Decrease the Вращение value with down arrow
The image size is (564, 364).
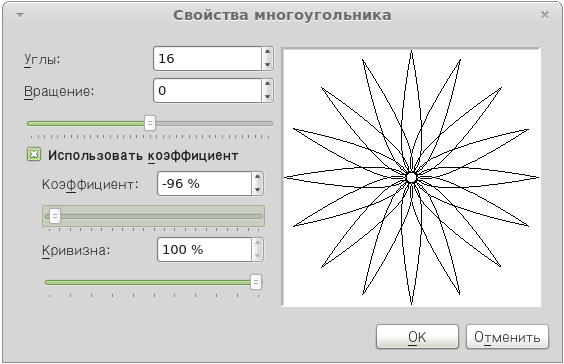coord(267,96)
